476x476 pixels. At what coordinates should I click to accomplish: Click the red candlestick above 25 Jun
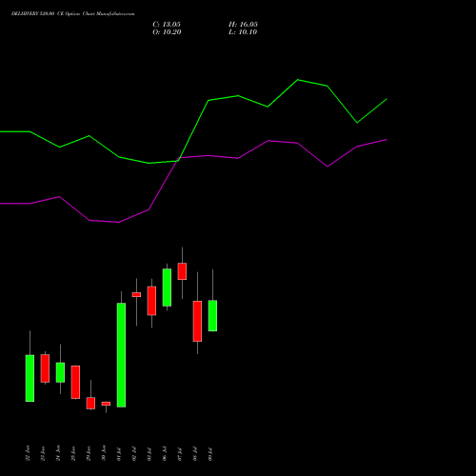click(x=75, y=382)
